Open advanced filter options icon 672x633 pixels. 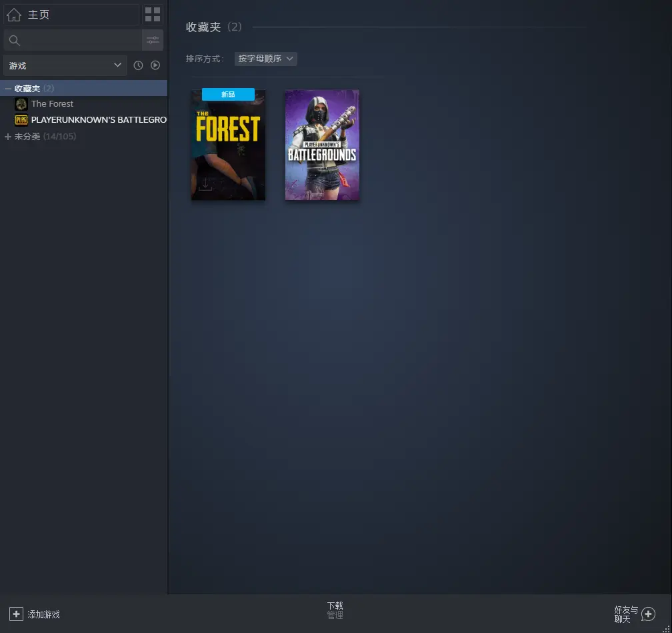pyautogui.click(x=153, y=40)
